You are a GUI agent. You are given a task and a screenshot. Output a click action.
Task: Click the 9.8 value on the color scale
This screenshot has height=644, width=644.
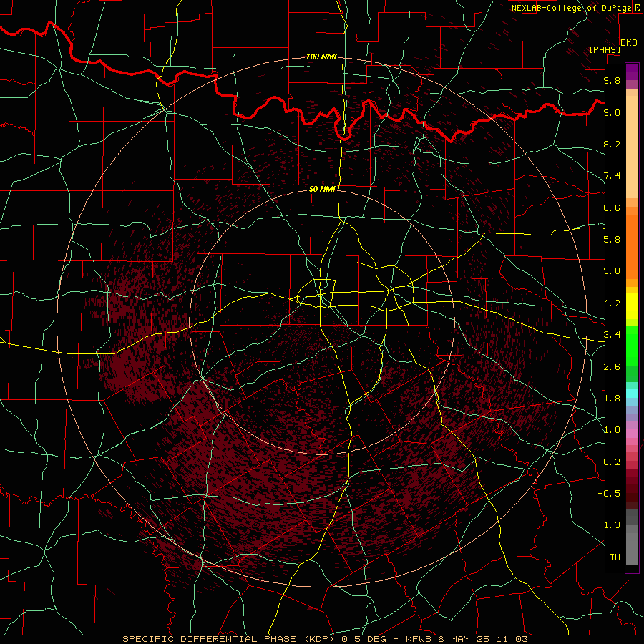[612, 80]
